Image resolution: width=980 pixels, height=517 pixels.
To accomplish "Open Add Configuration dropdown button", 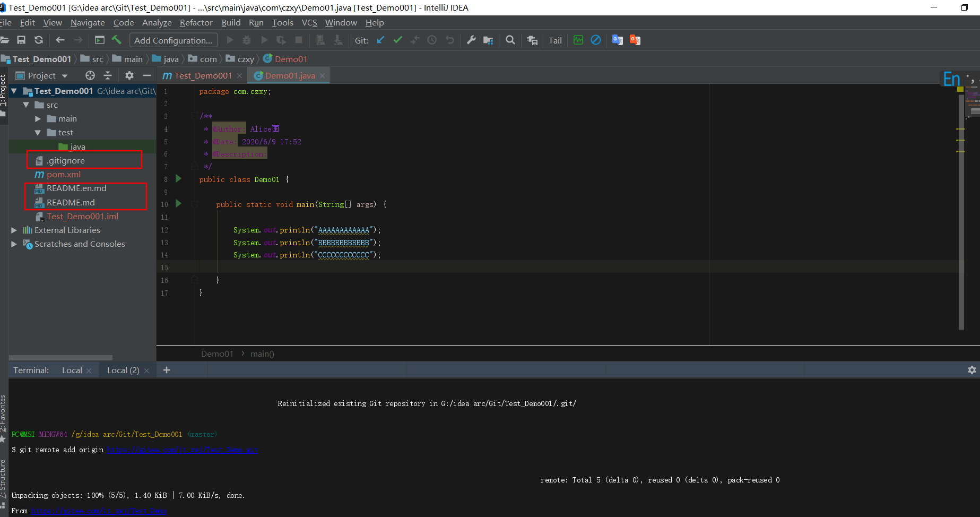I will (173, 40).
